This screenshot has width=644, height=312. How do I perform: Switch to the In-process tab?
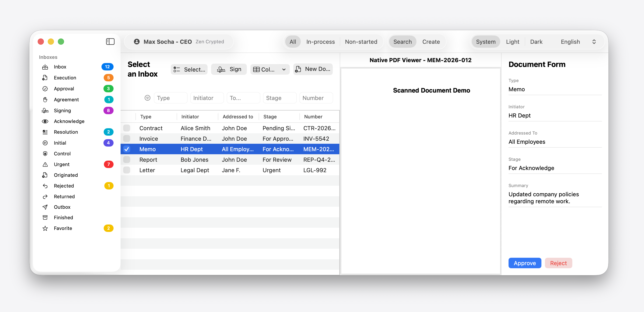point(320,42)
